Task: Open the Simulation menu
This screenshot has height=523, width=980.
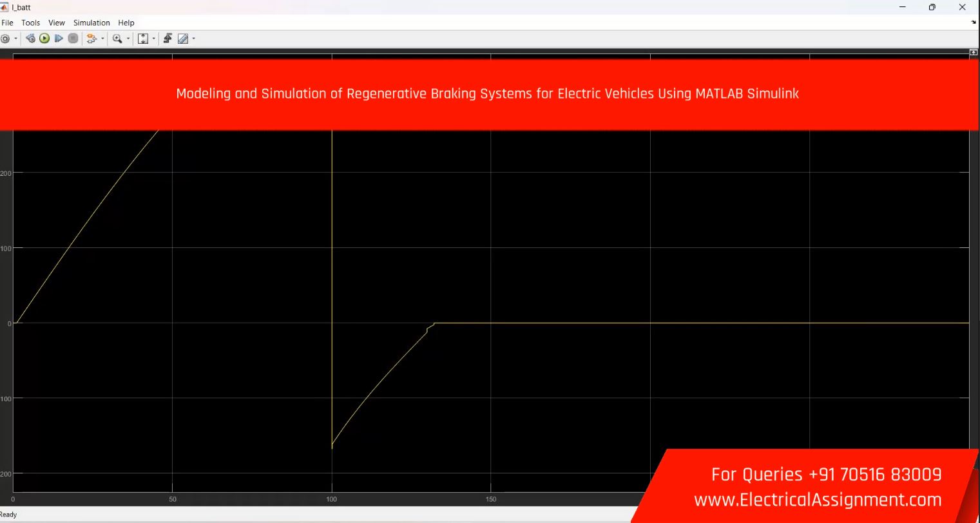Action: pyautogui.click(x=91, y=23)
